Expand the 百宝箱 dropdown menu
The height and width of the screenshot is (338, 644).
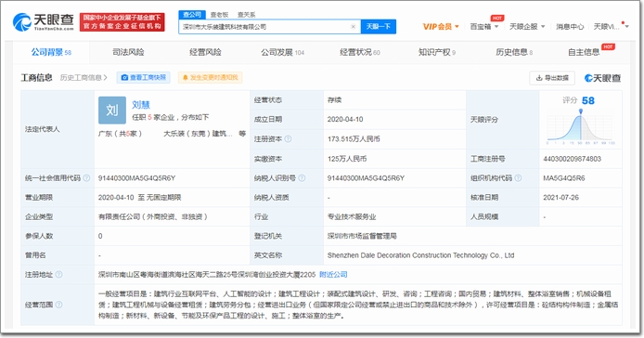coord(484,27)
